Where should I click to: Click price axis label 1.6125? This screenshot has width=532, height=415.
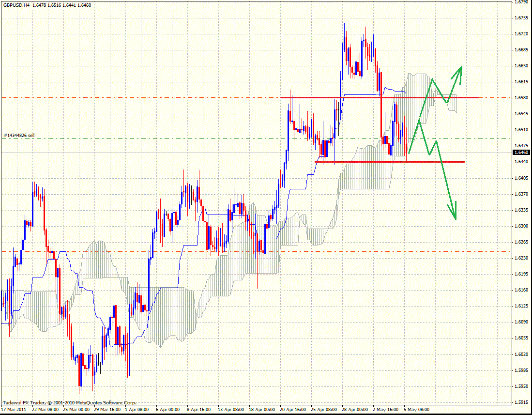click(521, 306)
